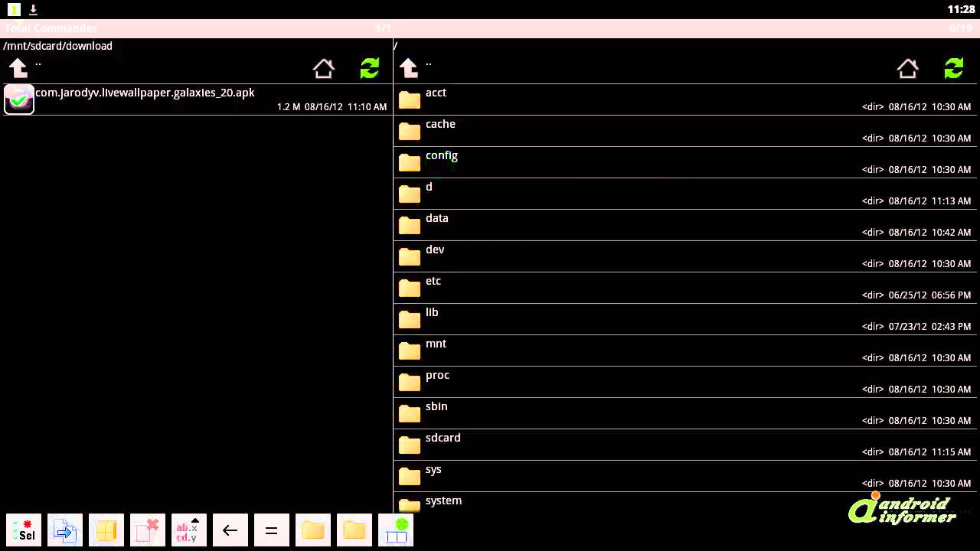The height and width of the screenshot is (551, 980).
Task: Tap the left arrow toolbar button
Action: pos(230,530)
